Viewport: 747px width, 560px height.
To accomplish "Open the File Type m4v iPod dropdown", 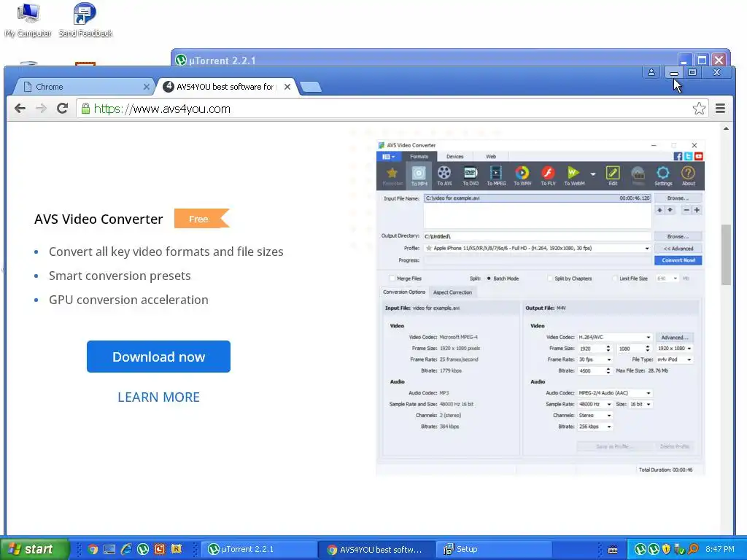I will coord(689,359).
